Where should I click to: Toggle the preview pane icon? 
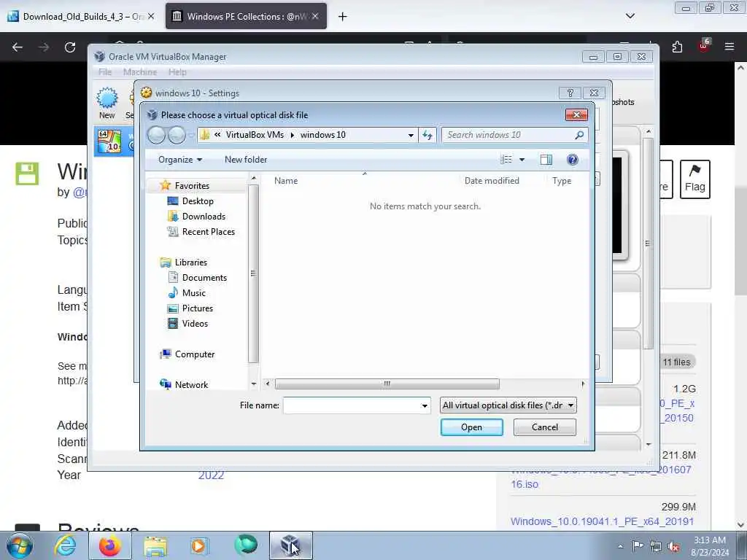tap(546, 160)
